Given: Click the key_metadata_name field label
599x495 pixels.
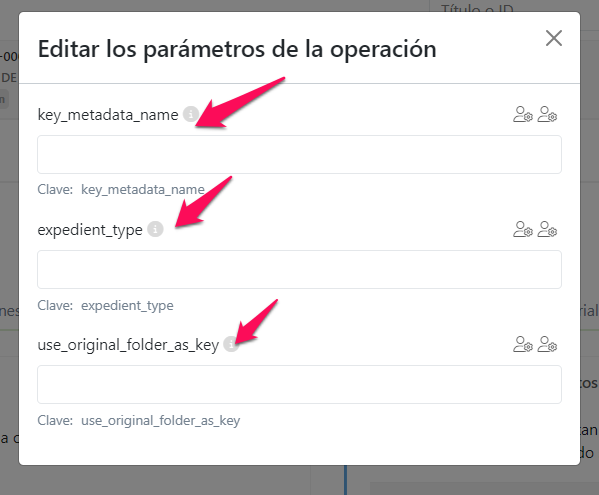Looking at the screenshot, I should tap(108, 115).
